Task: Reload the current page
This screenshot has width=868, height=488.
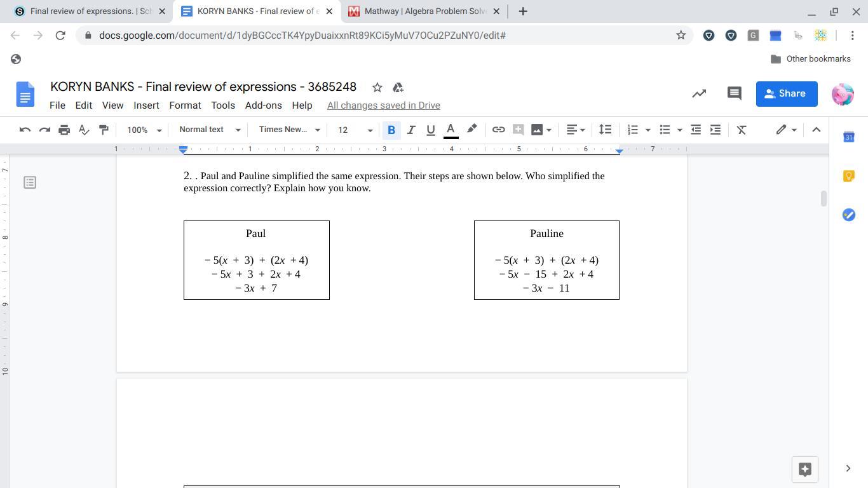Action: coord(60,36)
